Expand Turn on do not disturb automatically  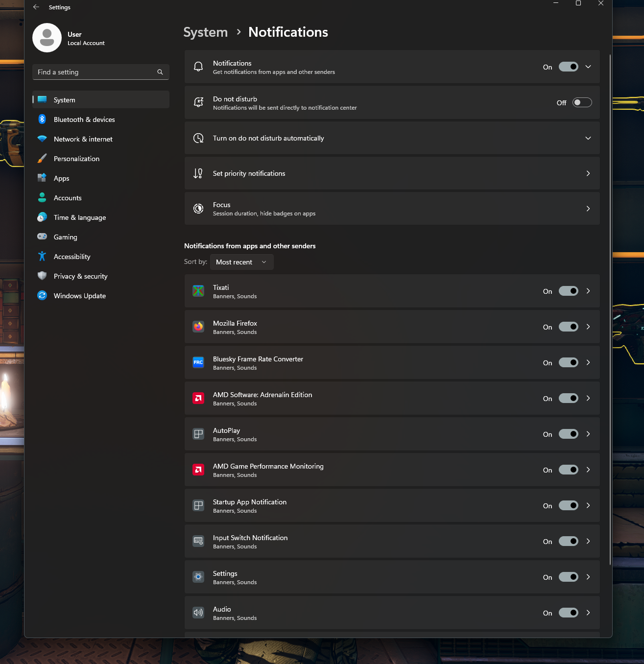[x=588, y=138]
